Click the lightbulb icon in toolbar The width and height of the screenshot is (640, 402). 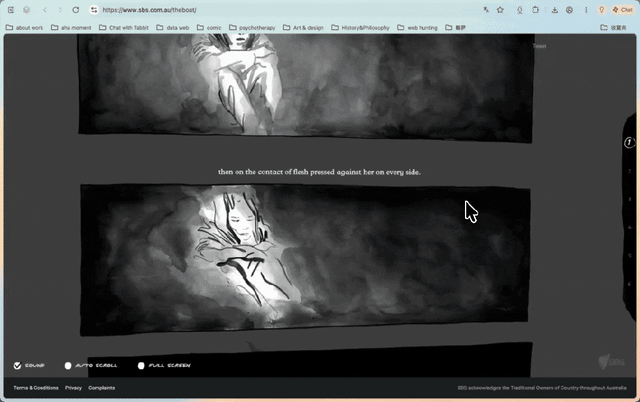click(x=601, y=10)
